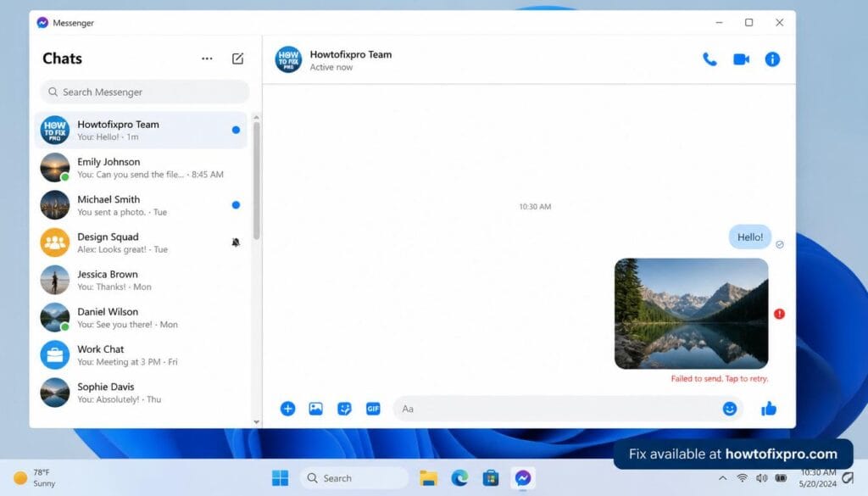
Task: Open the Chats three-dots options menu
Action: [207, 59]
